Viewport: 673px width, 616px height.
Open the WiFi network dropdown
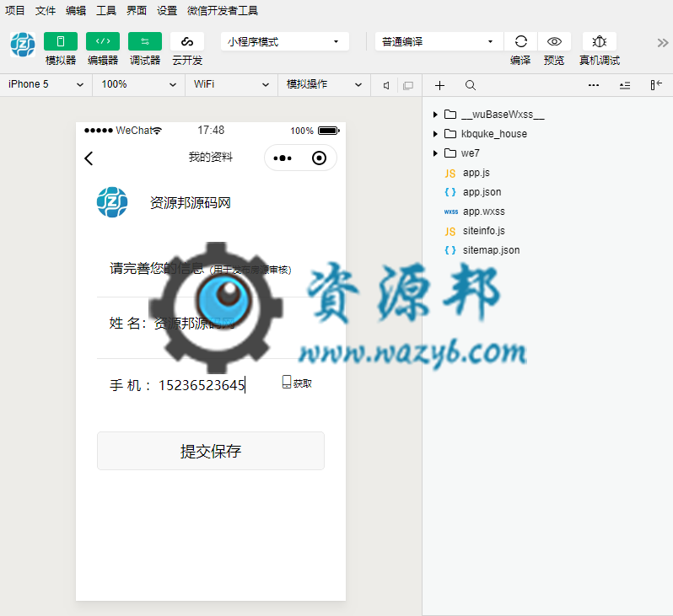231,84
